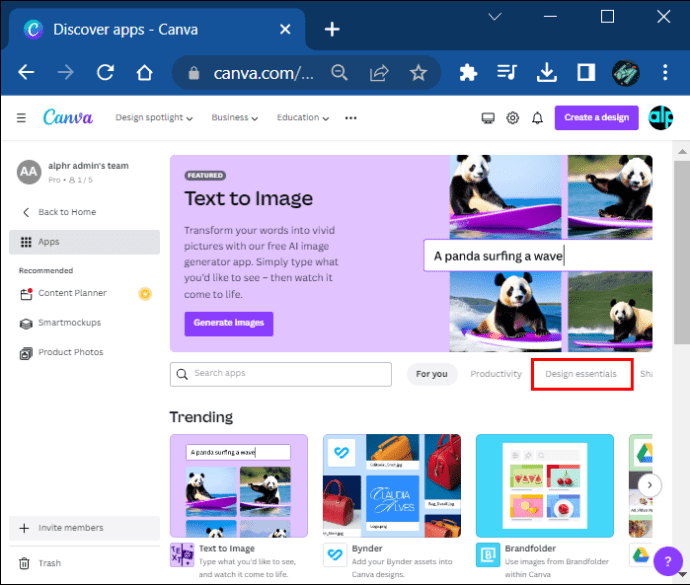Open the Text to Image trending thumbnail

click(x=239, y=486)
